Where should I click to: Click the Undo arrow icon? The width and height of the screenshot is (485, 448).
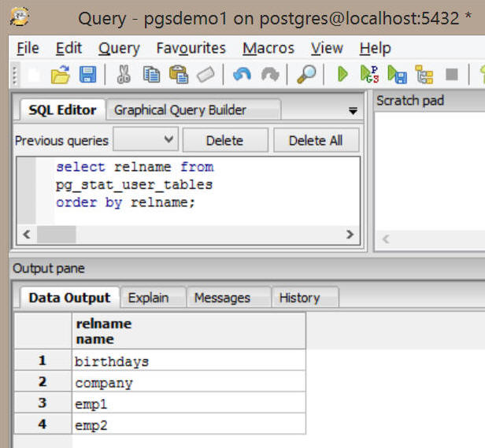pos(242,75)
